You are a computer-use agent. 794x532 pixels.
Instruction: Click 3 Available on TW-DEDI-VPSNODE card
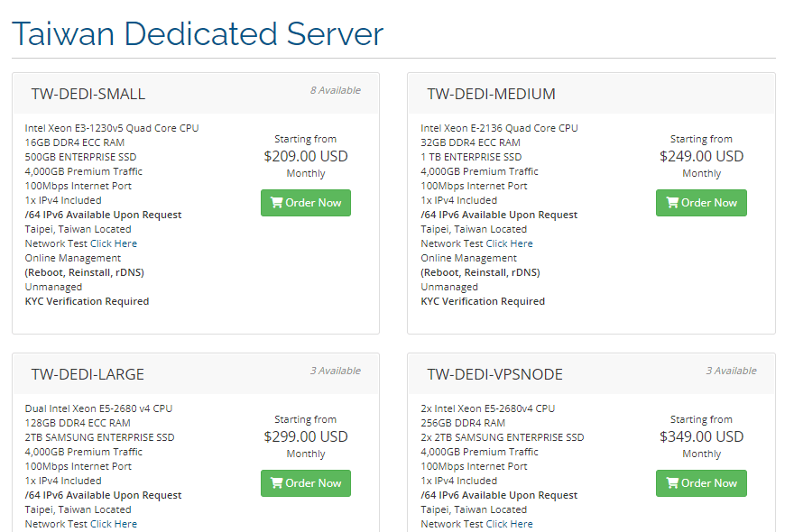[x=731, y=371]
